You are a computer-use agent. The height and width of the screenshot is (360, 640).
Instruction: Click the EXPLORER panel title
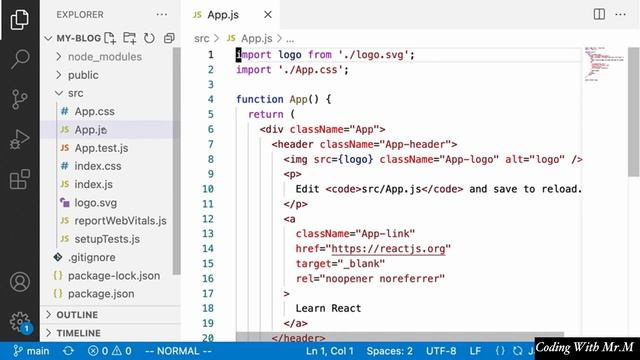tap(80, 15)
